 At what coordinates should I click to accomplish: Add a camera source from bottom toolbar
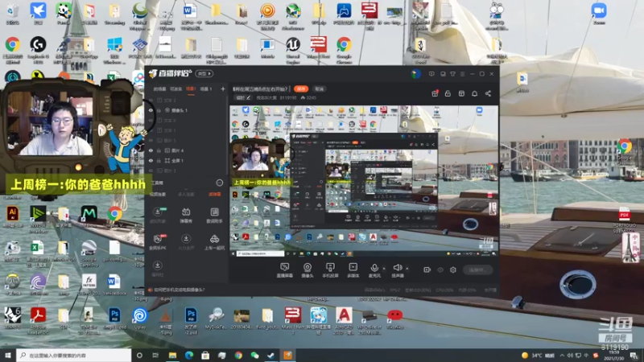pos(308,270)
